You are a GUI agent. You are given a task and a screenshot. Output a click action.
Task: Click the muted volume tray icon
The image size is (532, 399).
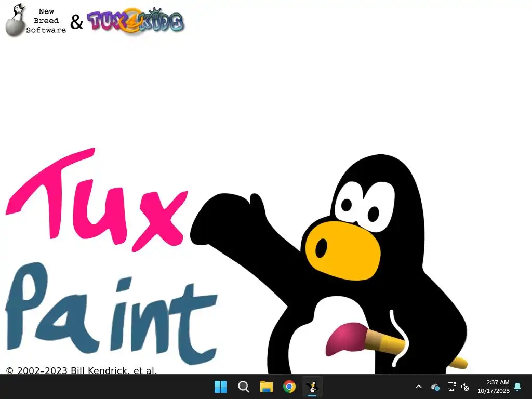coord(465,387)
